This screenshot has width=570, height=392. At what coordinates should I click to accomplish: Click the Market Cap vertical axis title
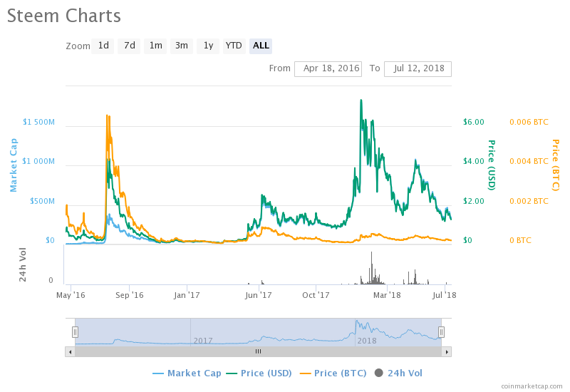tap(14, 165)
